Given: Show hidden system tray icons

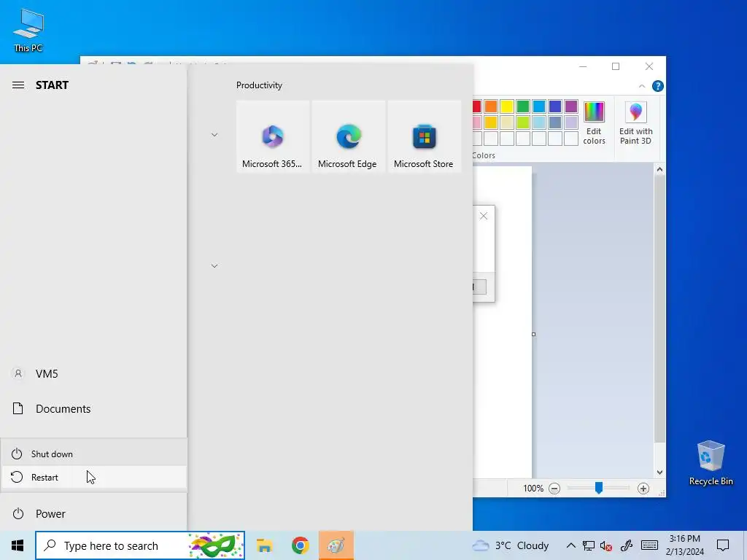Looking at the screenshot, I should point(570,545).
